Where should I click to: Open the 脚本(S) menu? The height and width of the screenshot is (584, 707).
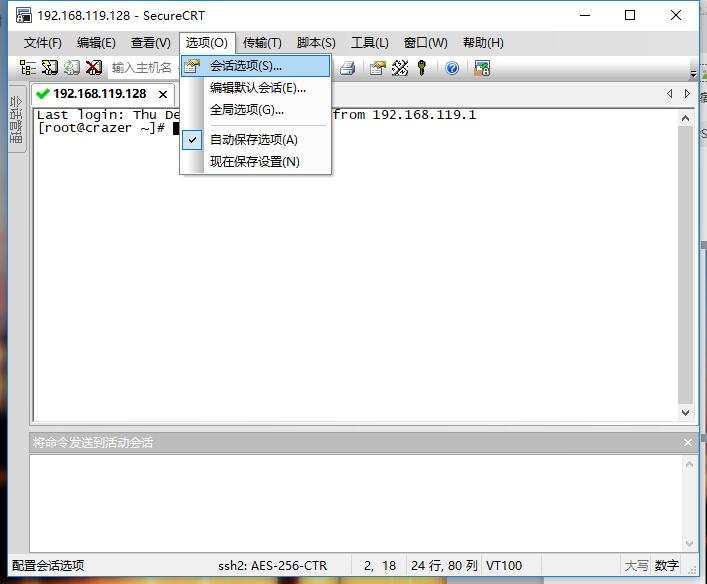(316, 43)
